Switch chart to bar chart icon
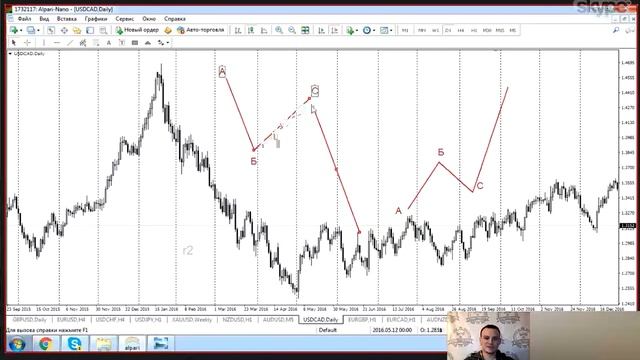Screen dimensions: 640x360 click(x=238, y=30)
